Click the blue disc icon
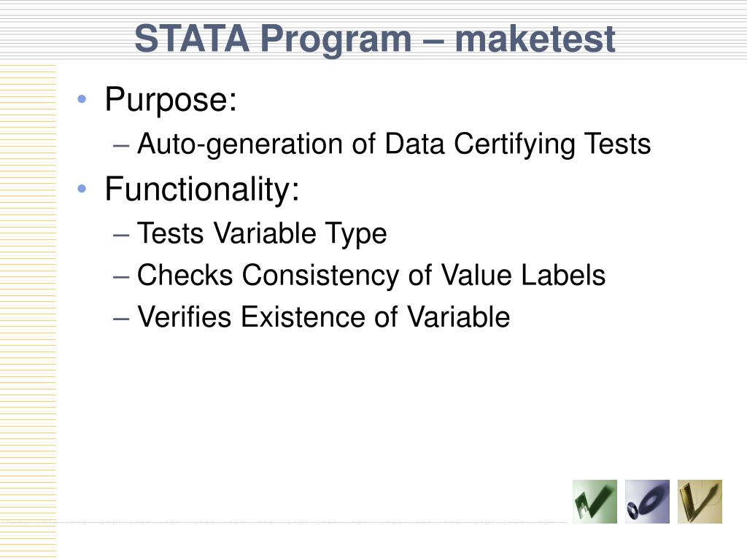Image resolution: width=747 pixels, height=560 pixels. (647, 502)
